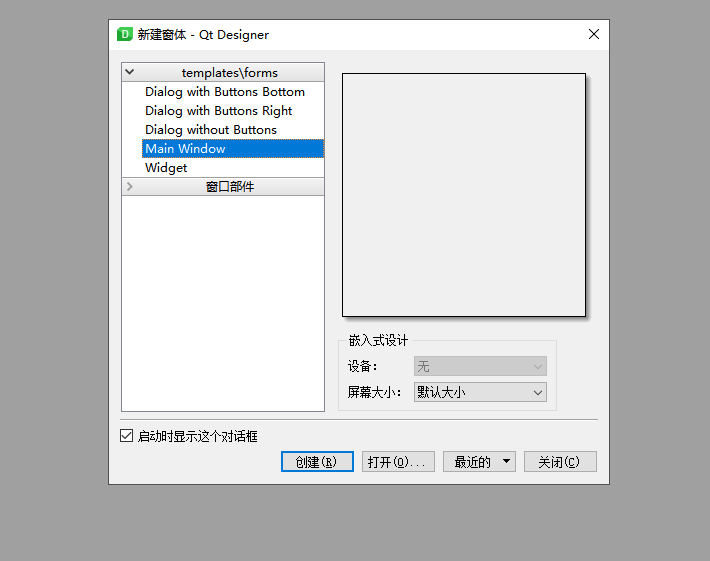Select Dialog with Buttons Bottom template

[225, 92]
